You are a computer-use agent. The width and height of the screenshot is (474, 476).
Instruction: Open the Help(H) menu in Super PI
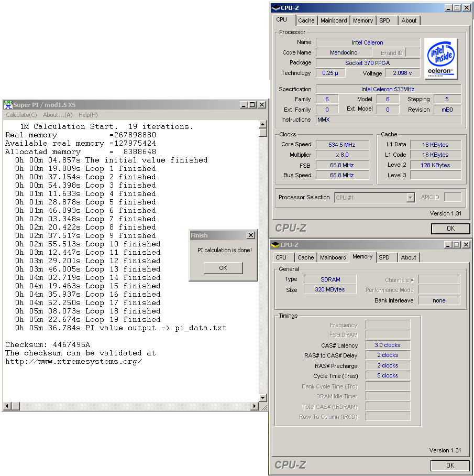coord(88,115)
